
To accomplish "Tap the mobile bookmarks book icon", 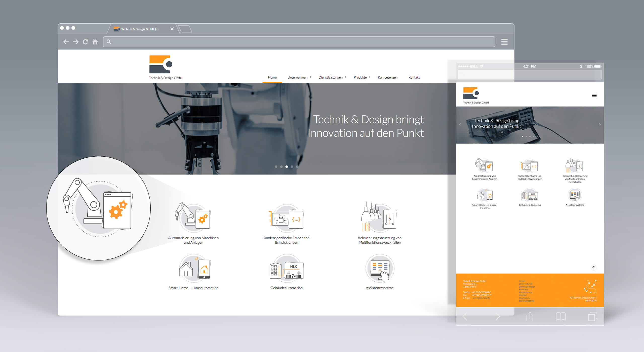I will 560,316.
